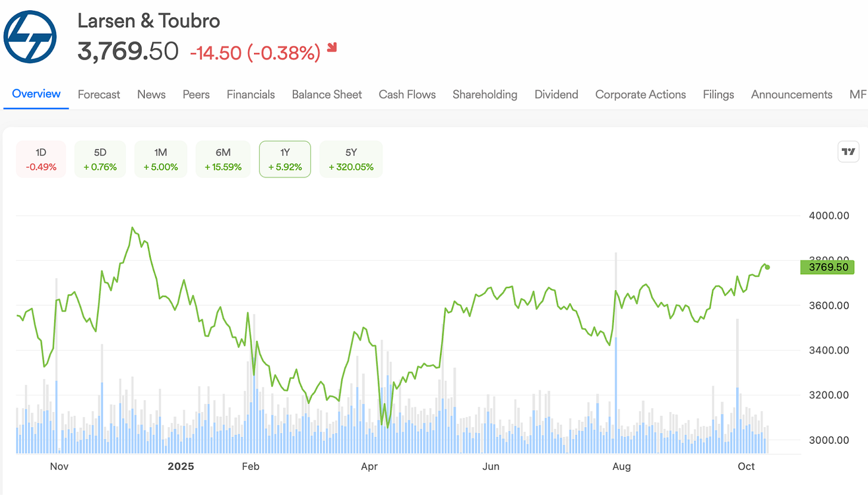Open the MF tab
This screenshot has height=495, width=868.
click(x=858, y=94)
